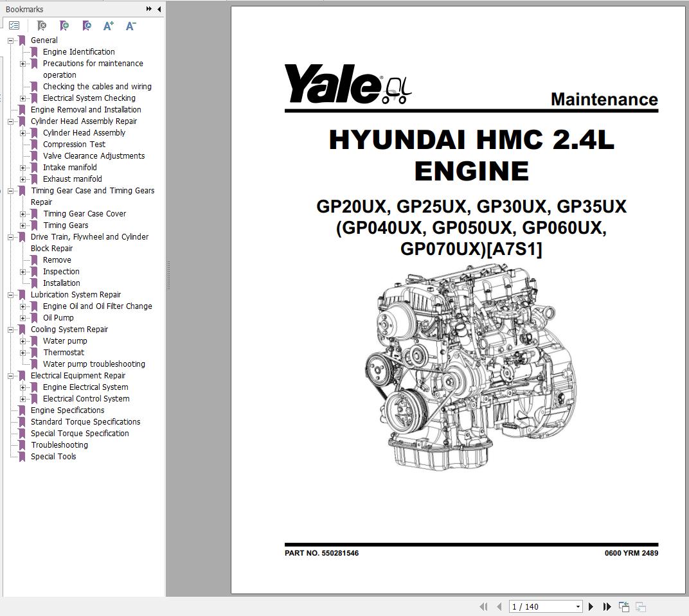This screenshot has height=616, width=689.
Task: Click the double-arrow icon in Bookmarks header
Action: [x=149, y=9]
